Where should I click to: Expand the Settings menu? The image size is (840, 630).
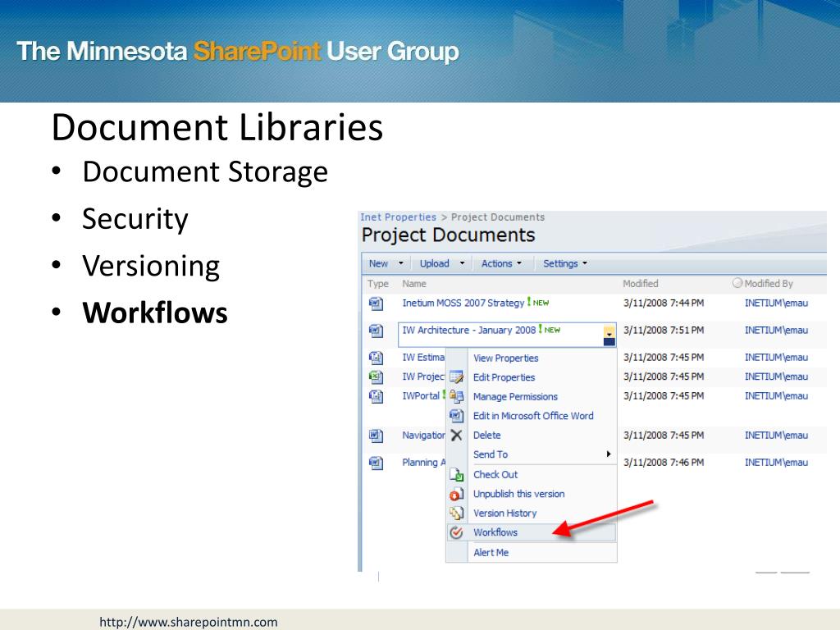click(565, 263)
